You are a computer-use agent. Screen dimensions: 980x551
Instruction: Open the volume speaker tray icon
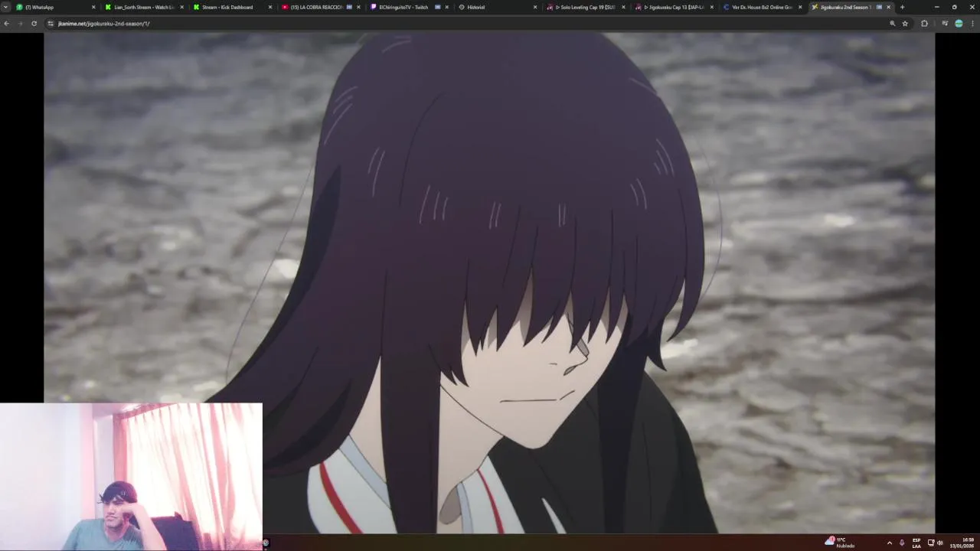[x=940, y=543]
